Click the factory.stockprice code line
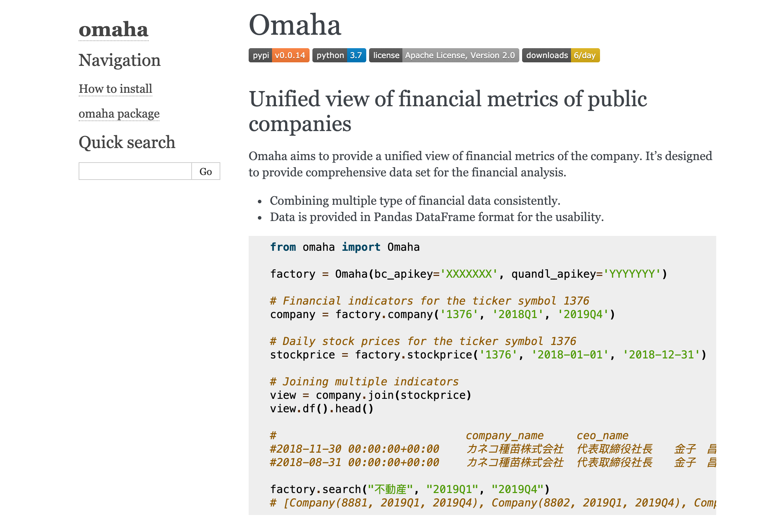The image size is (758, 532). click(x=488, y=355)
